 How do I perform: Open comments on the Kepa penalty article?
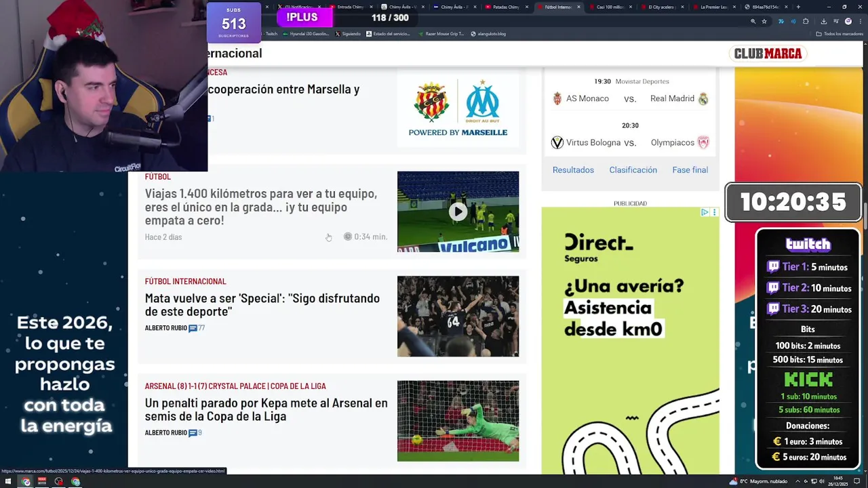tap(195, 432)
